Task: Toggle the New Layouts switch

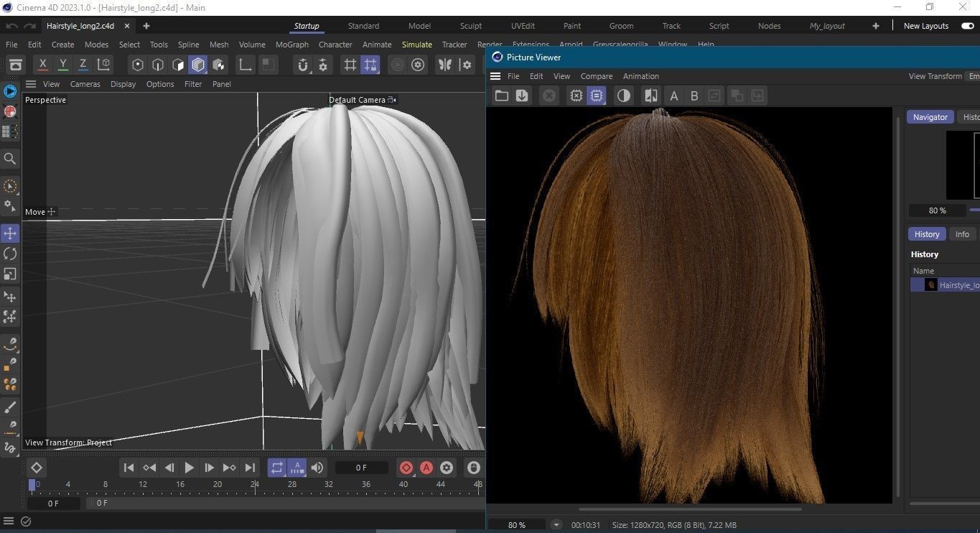Action: [x=967, y=26]
